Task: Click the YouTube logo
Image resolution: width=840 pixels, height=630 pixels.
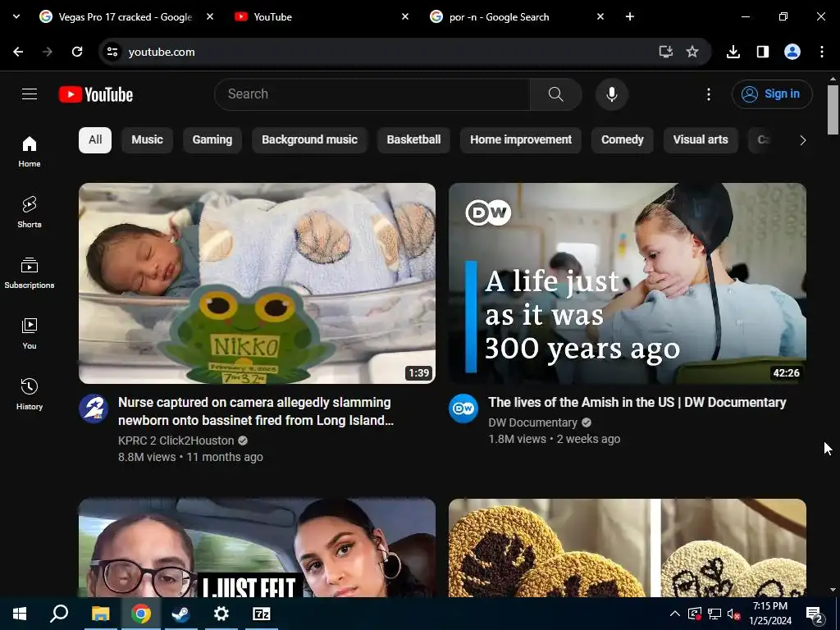Action: point(96,94)
